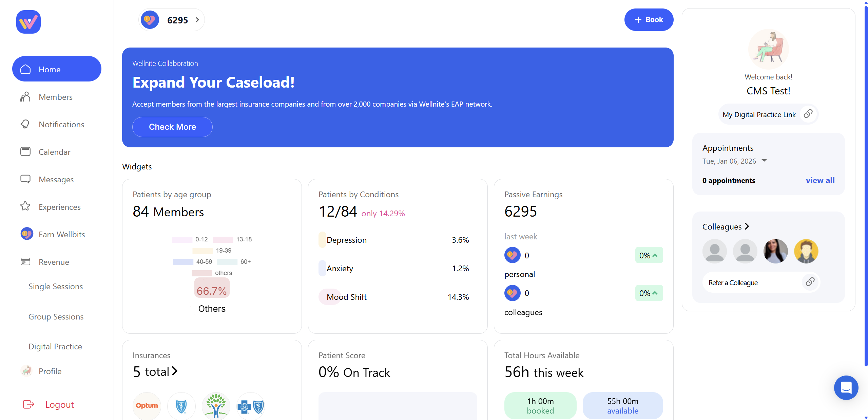Open the appointments date dropdown
This screenshot has width=868, height=420.
coord(764,161)
